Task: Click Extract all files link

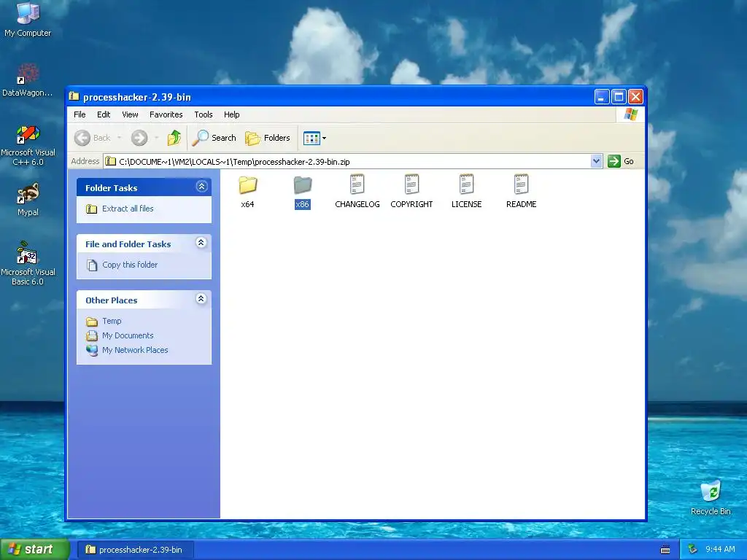Action: (128, 209)
